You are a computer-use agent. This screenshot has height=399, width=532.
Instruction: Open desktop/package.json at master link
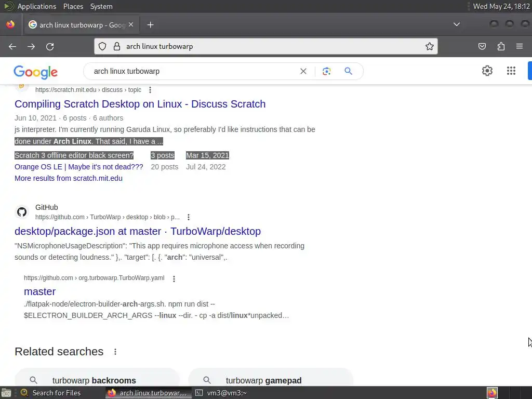pos(138,231)
